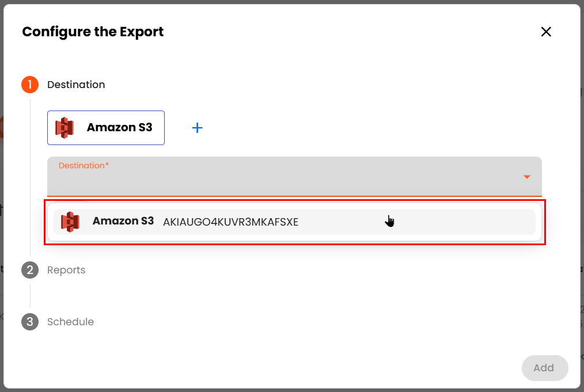Viewport: 584px width, 392px height.
Task: Open the Destination dropdown field
Action: [x=288, y=177]
